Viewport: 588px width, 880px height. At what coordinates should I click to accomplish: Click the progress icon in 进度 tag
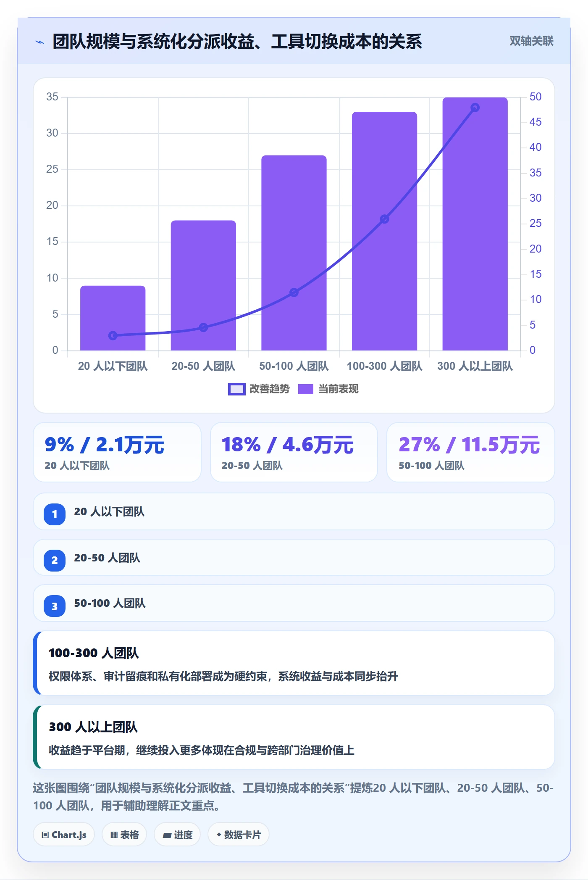(x=167, y=835)
